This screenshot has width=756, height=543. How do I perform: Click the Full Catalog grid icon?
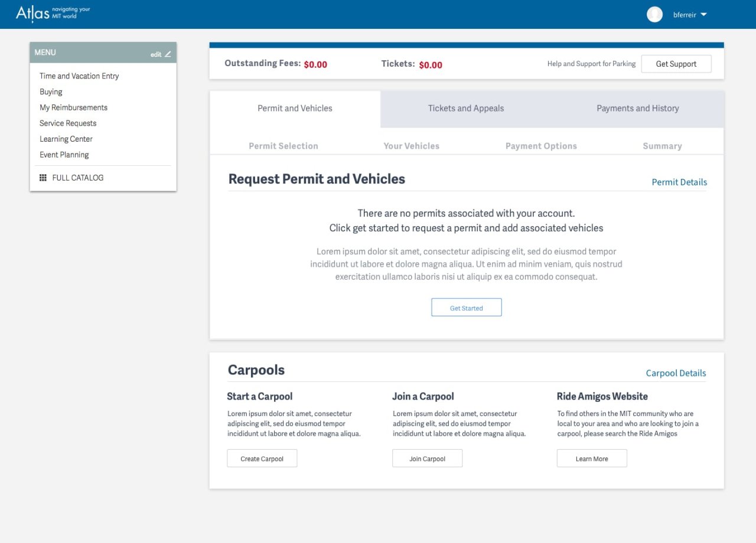point(43,178)
